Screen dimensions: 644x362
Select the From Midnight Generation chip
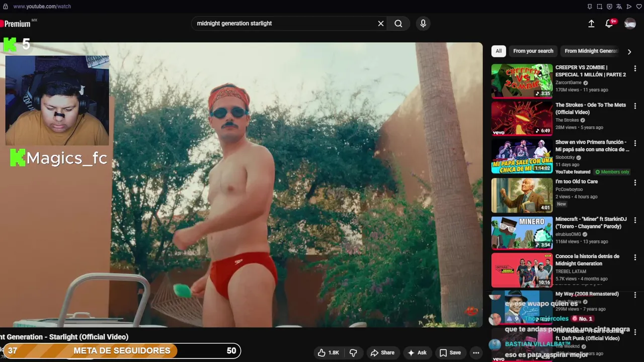(x=591, y=51)
